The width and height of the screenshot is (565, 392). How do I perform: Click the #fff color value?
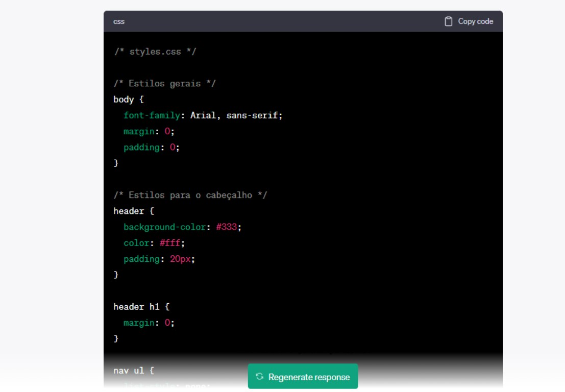(x=169, y=243)
